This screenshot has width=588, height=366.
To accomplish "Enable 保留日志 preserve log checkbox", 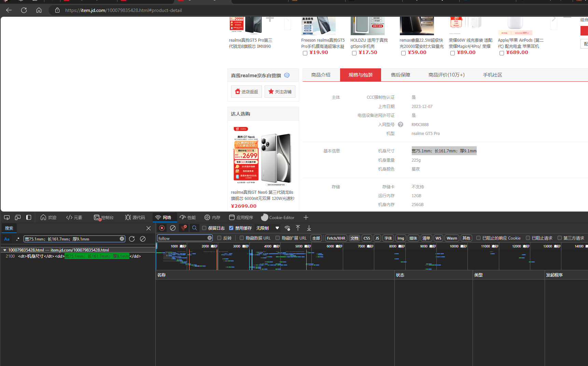I will click(x=204, y=228).
